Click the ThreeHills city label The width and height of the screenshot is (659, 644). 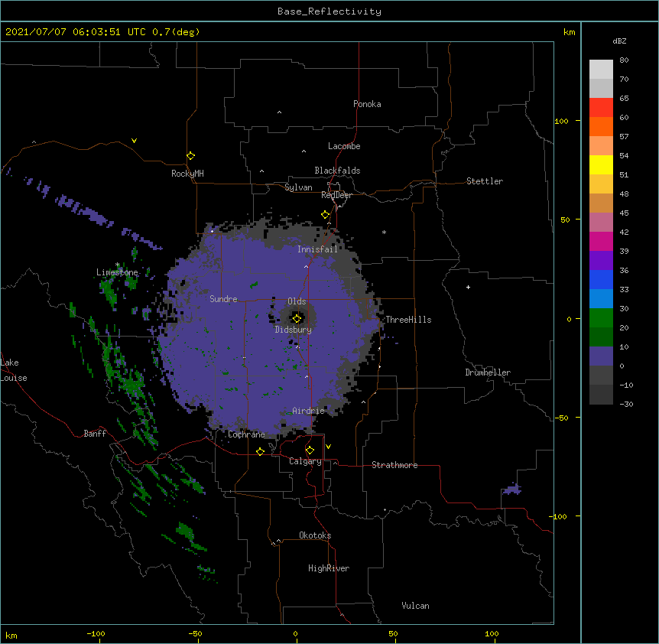pos(408,320)
